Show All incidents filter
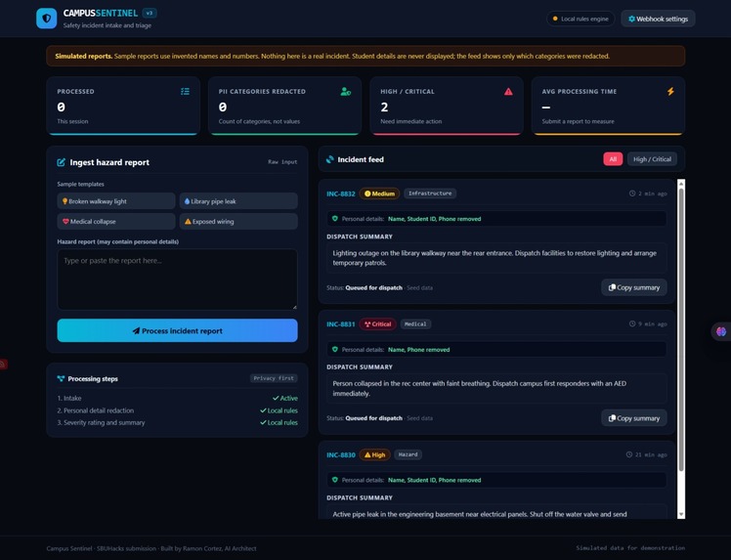 (613, 159)
